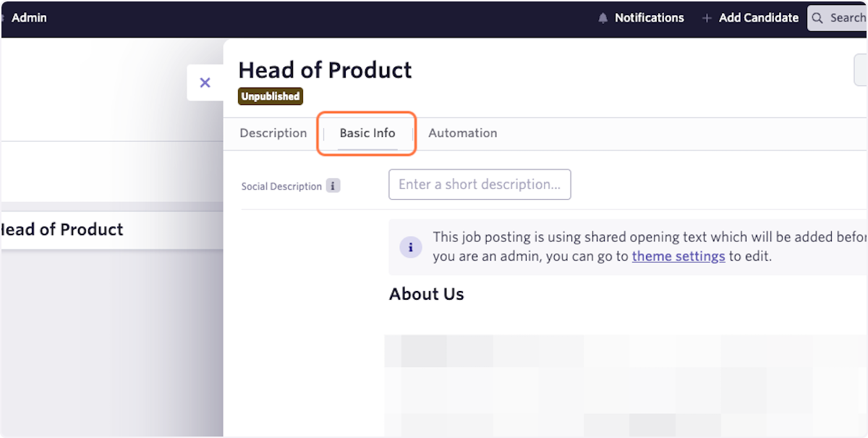Open the Admin menu item
868x438 pixels.
point(29,17)
